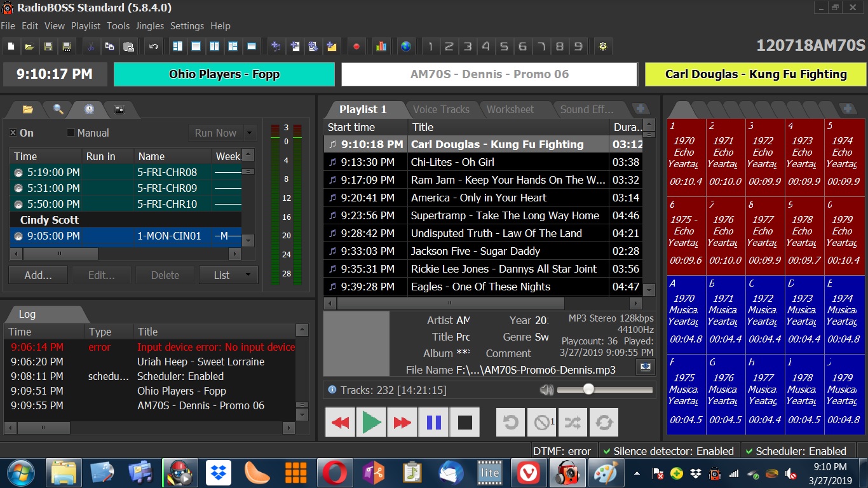
Task: Switch to the Worksheet tab
Action: pos(510,109)
